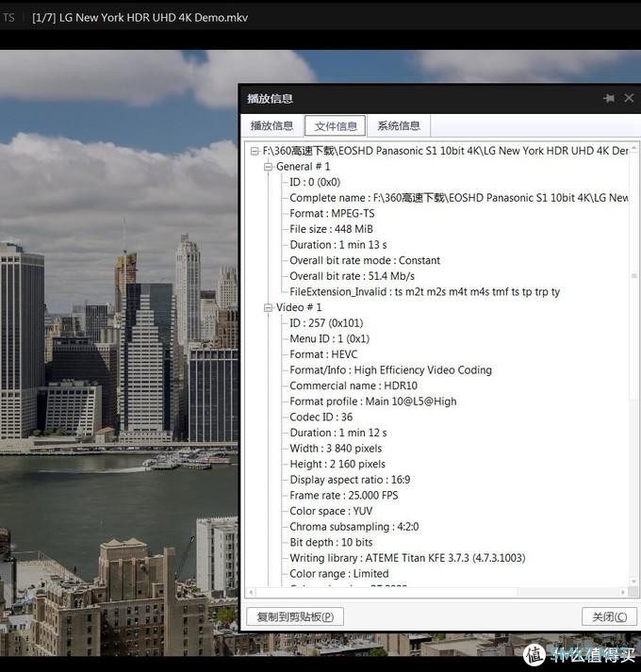Click the vertical scrollbar down arrow
The height and width of the screenshot is (672, 641).
[x=633, y=582]
